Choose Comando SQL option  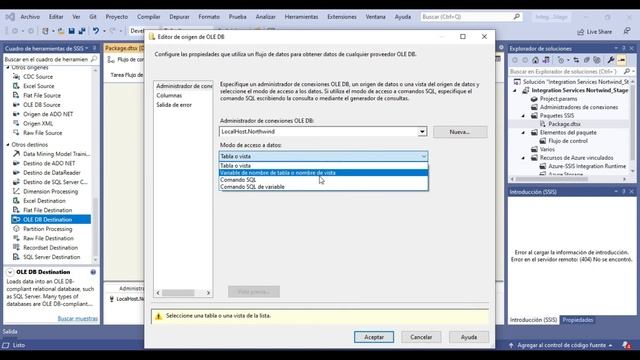point(324,180)
